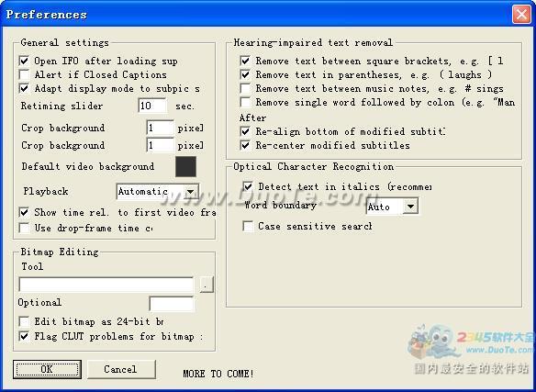Toggle Re-align bottom of modified subtitles

(x=245, y=131)
